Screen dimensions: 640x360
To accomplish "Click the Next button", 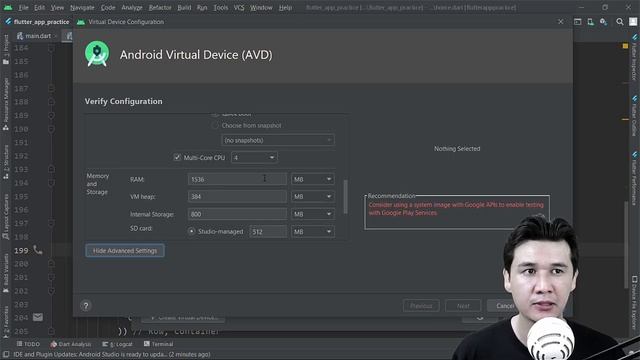I will coord(463,306).
